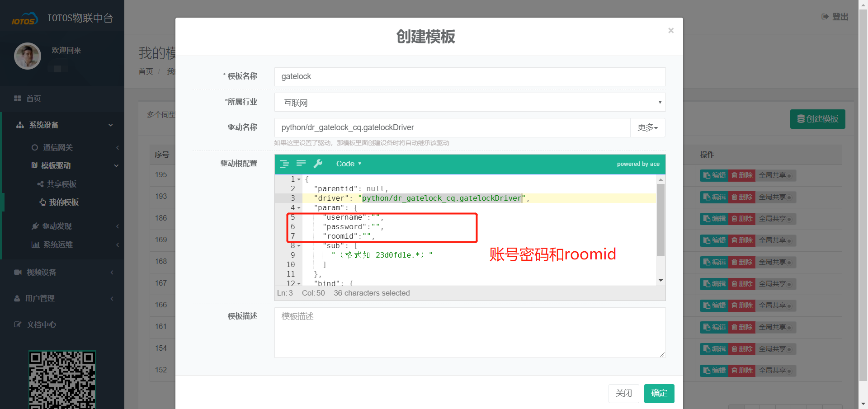
Task: Click the QR code image in sidebar
Action: coord(62,380)
